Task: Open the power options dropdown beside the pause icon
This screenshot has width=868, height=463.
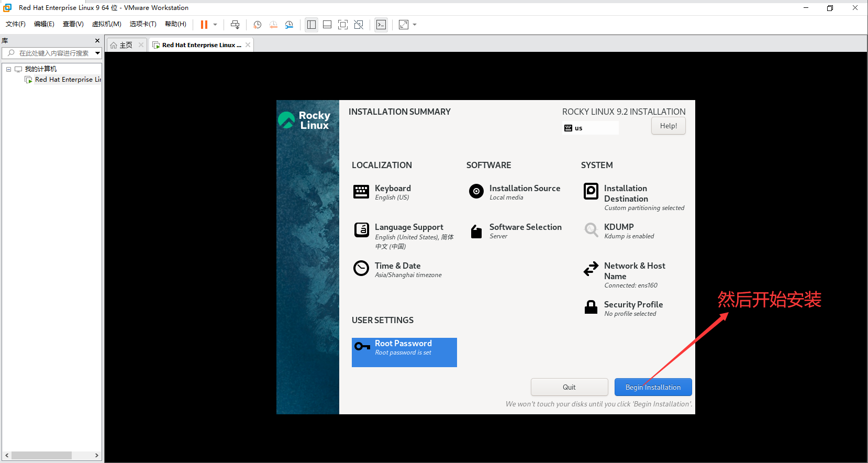Action: 215,25
